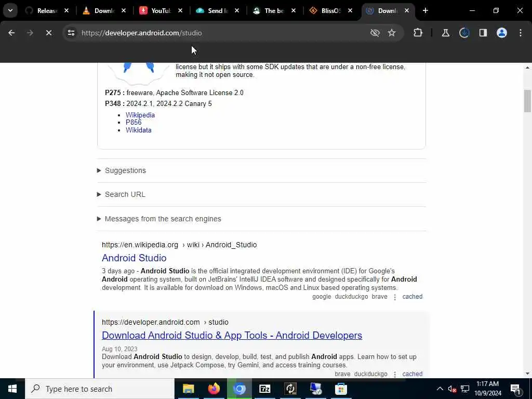Image resolution: width=532 pixels, height=399 pixels.
Task: Open the network tray icon
Action: [465, 389]
